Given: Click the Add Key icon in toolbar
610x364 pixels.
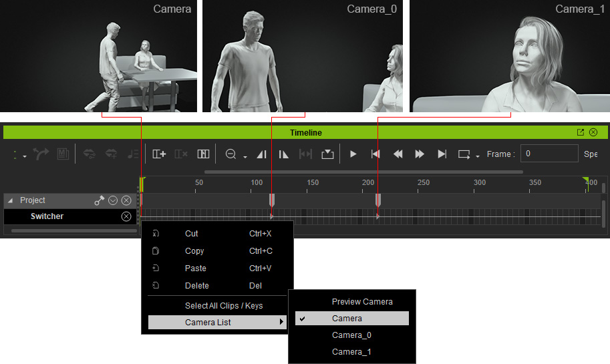Looking at the screenshot, I should tap(159, 154).
